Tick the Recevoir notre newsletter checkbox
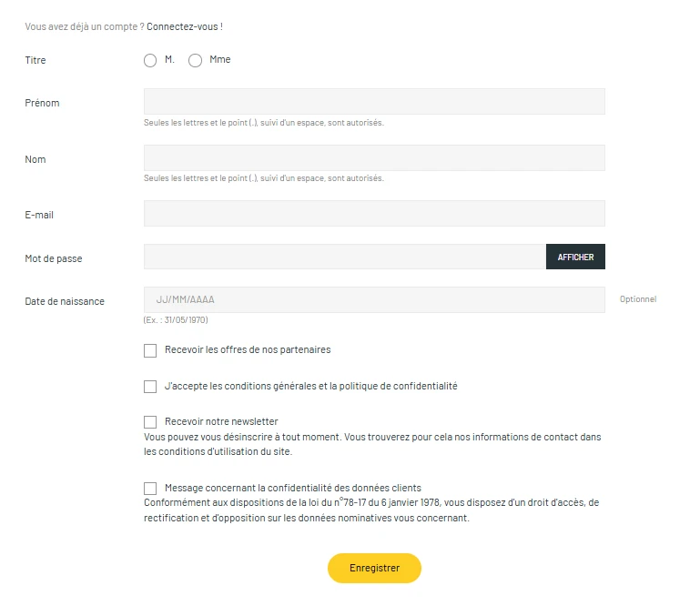The image size is (700, 616). click(x=150, y=422)
